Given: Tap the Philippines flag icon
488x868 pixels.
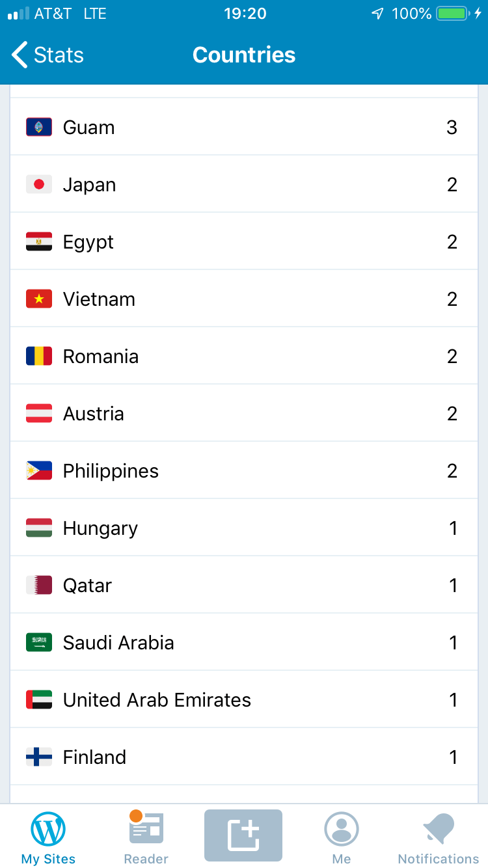Looking at the screenshot, I should (39, 471).
